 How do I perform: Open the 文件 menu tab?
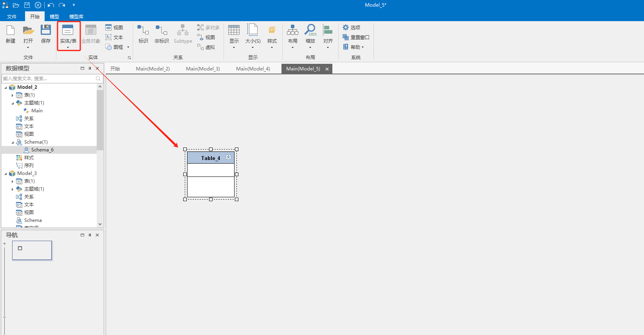click(12, 16)
